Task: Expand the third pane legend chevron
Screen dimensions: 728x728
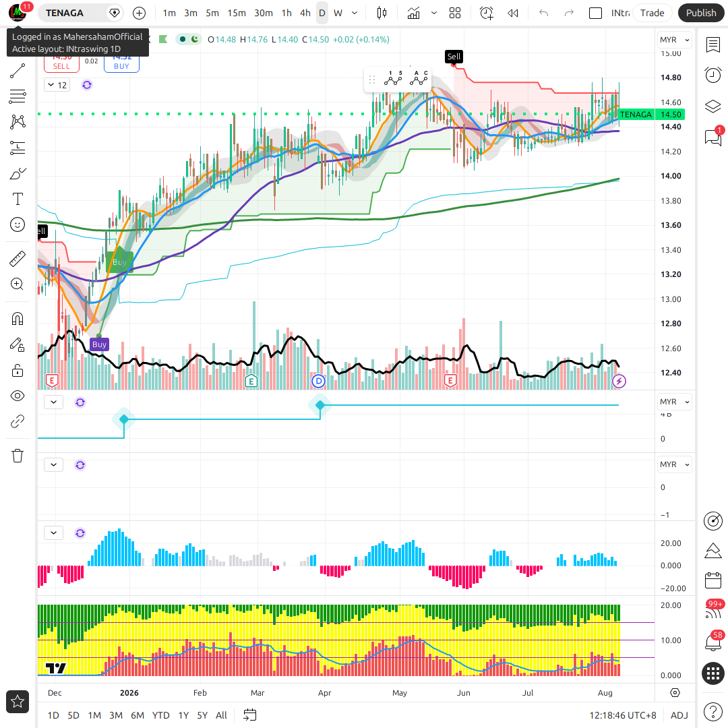Action: [54, 464]
